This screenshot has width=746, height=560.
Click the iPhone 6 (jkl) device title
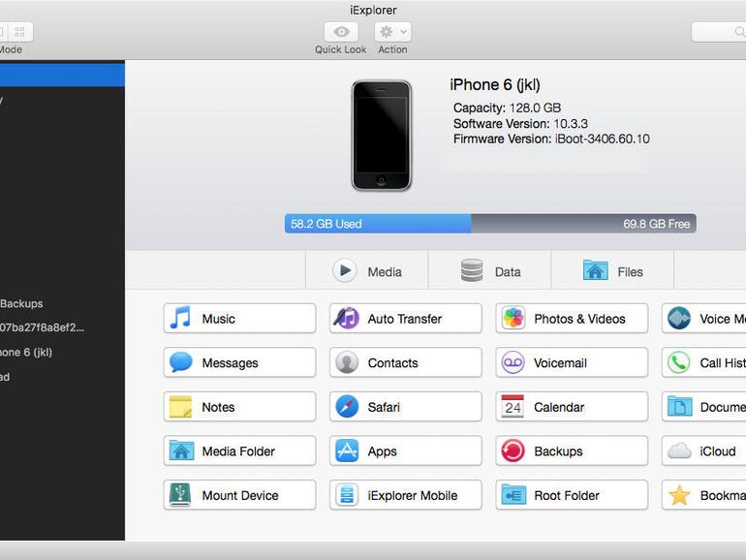(x=495, y=84)
